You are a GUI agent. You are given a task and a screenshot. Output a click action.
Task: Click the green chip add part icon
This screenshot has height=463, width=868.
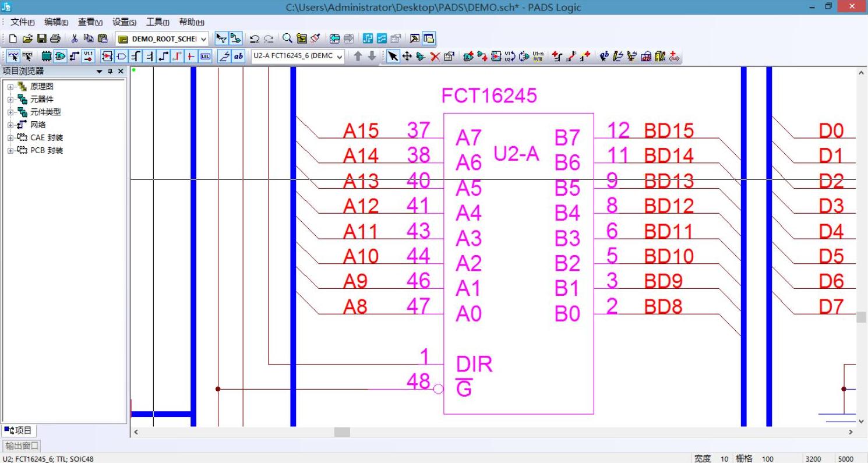tap(47, 56)
